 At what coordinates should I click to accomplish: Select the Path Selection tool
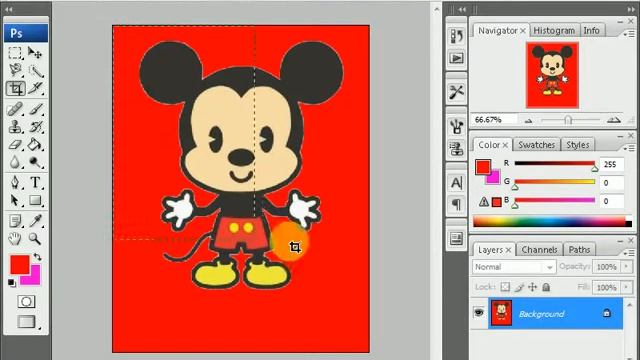(x=15, y=200)
